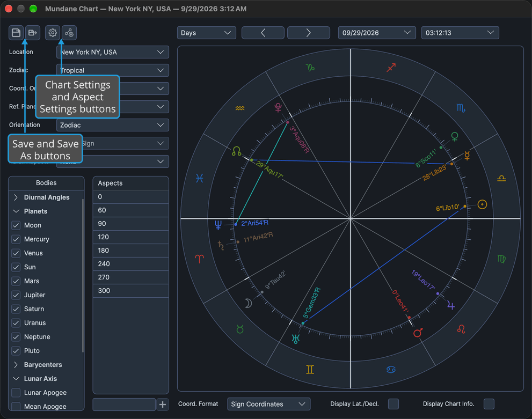The image size is (532, 419).
Task: Click the Libra sign symbol
Action: pyautogui.click(x=501, y=178)
